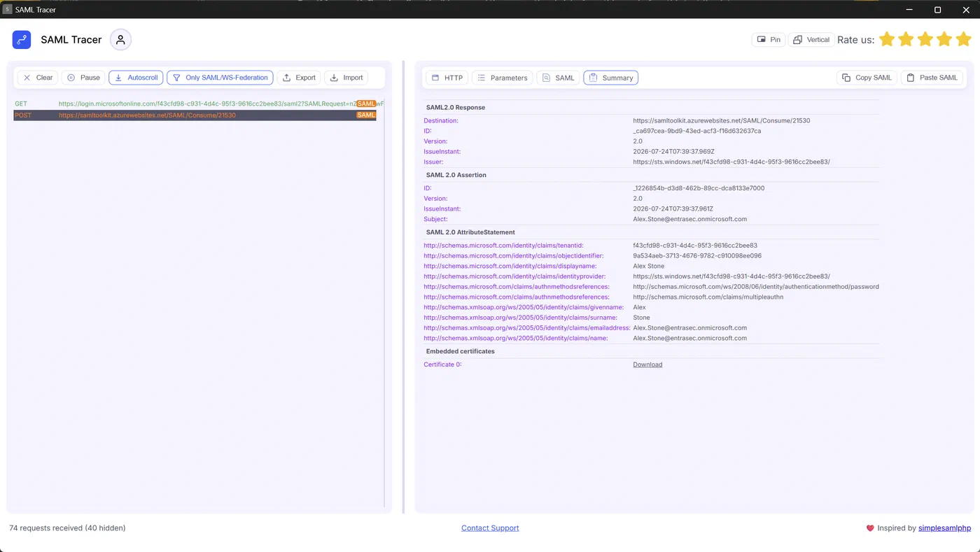Image resolution: width=980 pixels, height=552 pixels.
Task: Toggle Pin window on top
Action: pyautogui.click(x=769, y=40)
